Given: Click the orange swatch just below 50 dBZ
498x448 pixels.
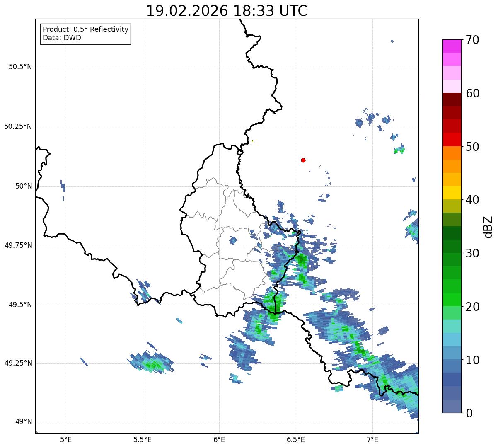Looking at the screenshot, I should click(452, 153).
